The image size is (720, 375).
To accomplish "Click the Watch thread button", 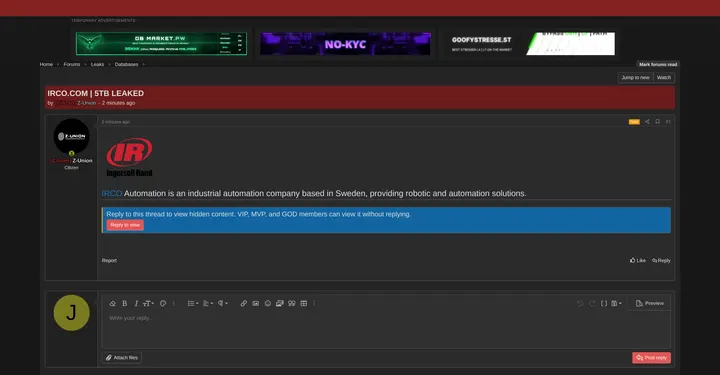I will point(664,78).
